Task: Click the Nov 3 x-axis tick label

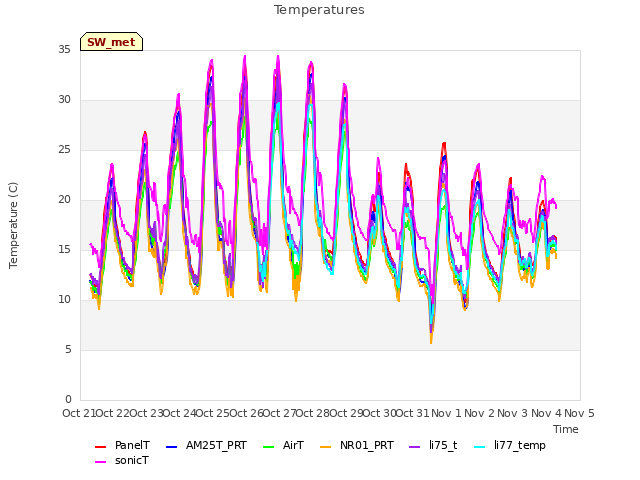Action: [513, 413]
